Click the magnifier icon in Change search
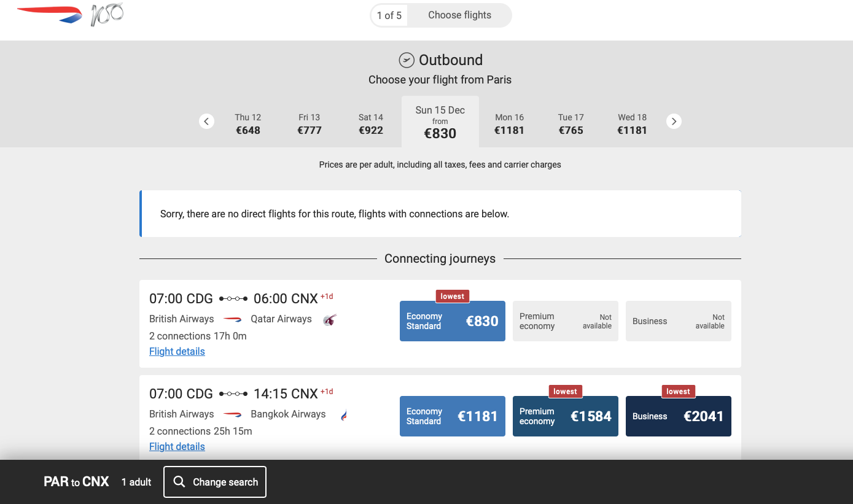This screenshot has height=504, width=853. pos(179,482)
